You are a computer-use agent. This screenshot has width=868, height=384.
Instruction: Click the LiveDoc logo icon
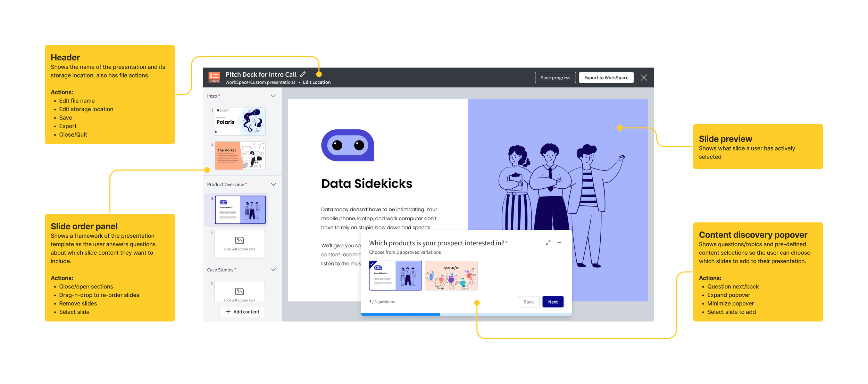pyautogui.click(x=214, y=77)
